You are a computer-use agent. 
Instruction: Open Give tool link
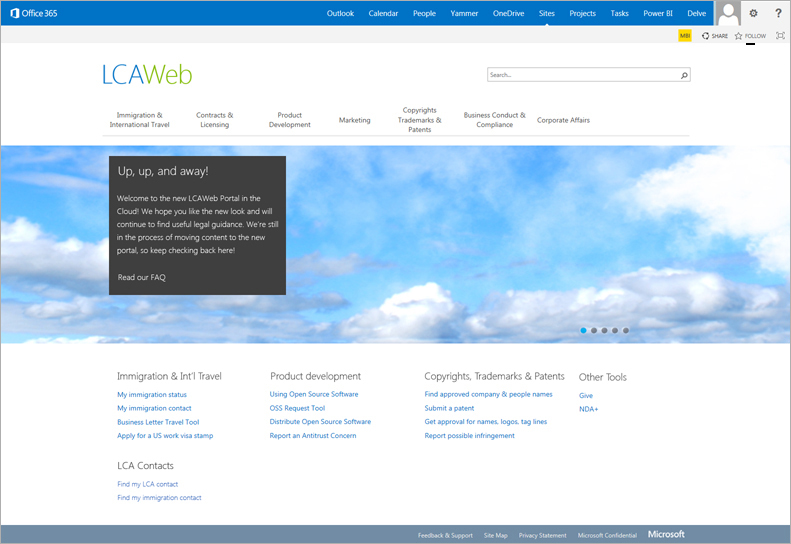586,396
